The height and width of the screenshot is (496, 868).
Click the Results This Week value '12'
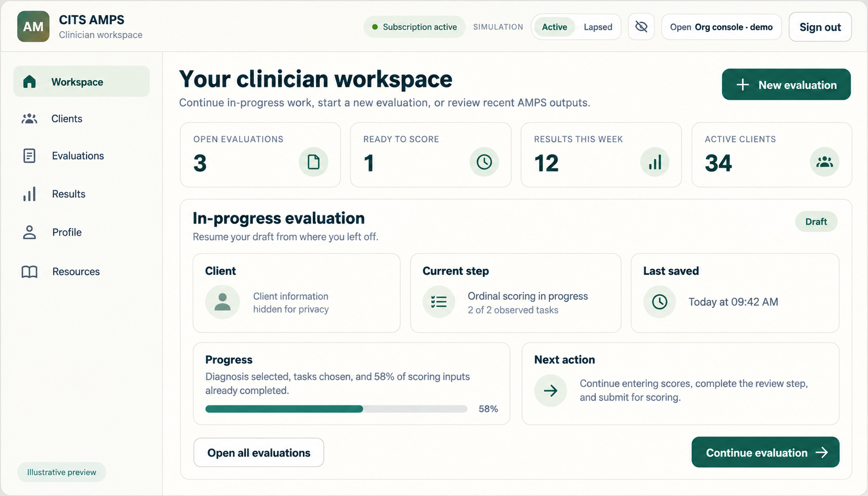(546, 163)
